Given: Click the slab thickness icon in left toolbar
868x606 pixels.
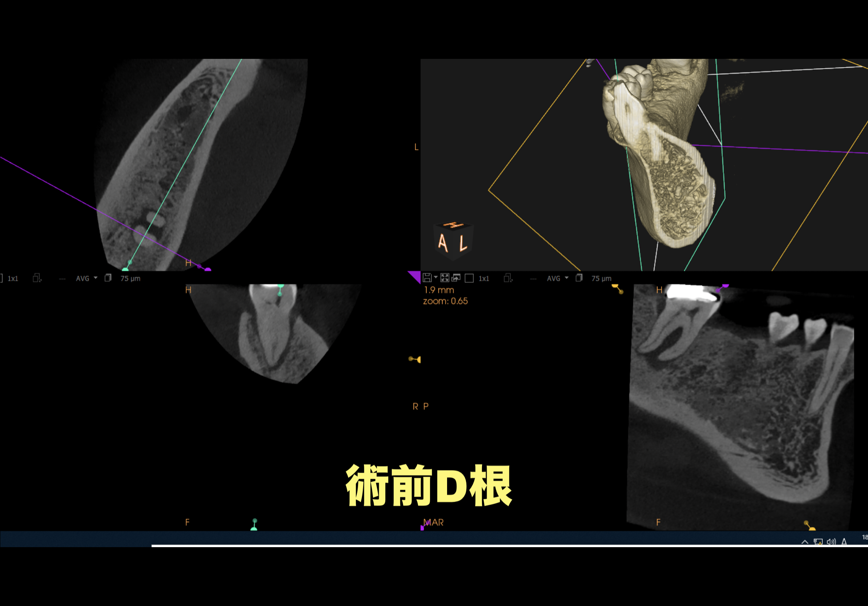Looking at the screenshot, I should coord(108,278).
